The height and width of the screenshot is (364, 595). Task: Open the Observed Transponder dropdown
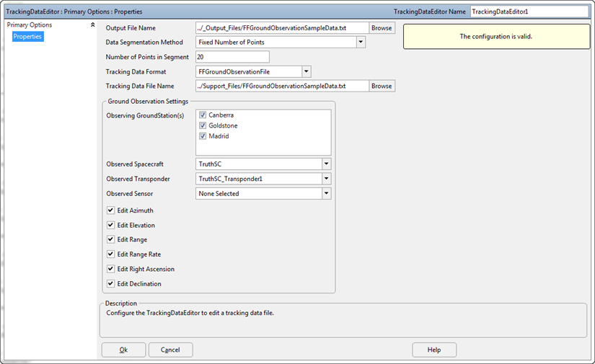tap(326, 179)
